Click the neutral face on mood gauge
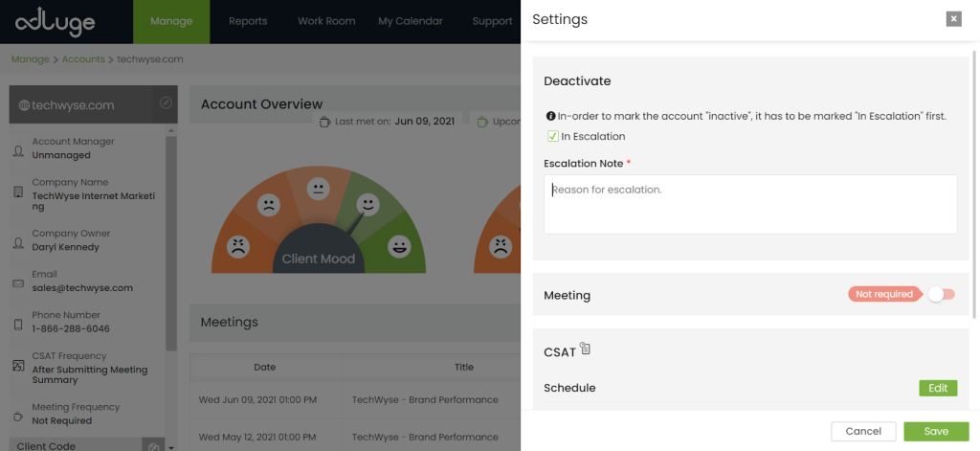This screenshot has height=451, width=980. coord(319,187)
